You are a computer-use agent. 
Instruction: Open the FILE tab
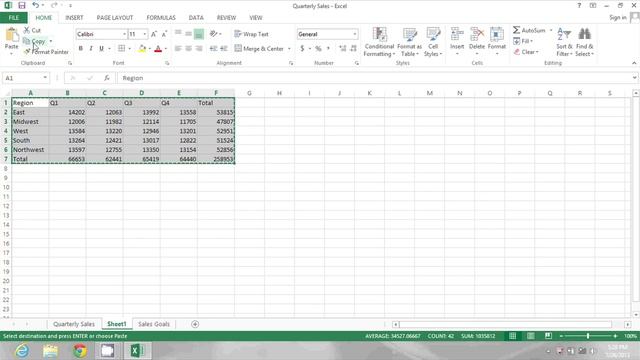14,18
